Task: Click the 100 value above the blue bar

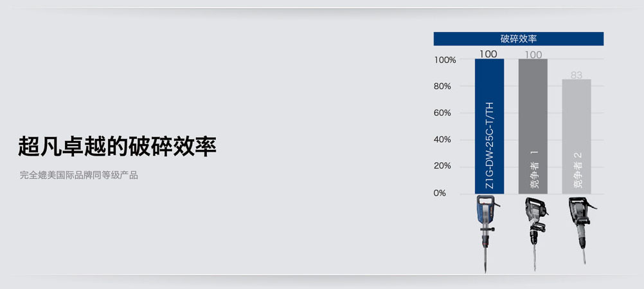Action: pyautogui.click(x=488, y=54)
